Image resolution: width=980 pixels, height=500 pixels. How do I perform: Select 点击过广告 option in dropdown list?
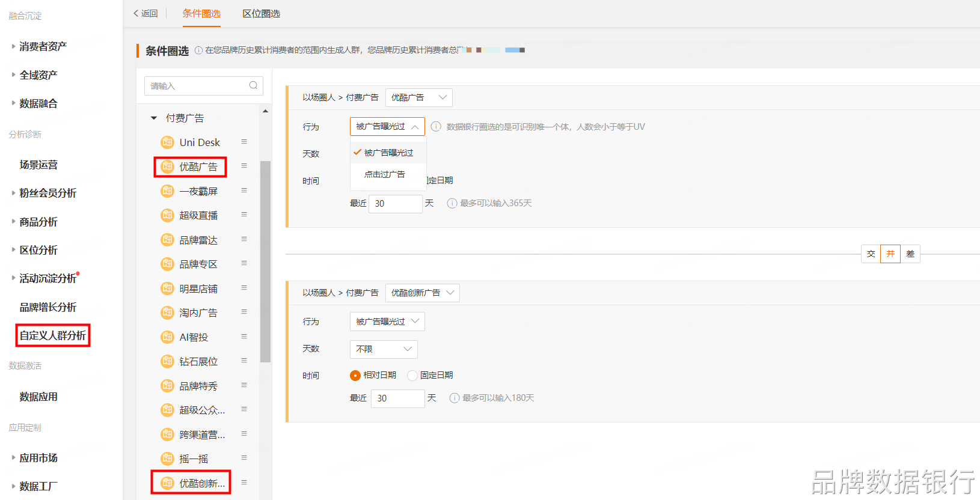pyautogui.click(x=388, y=174)
